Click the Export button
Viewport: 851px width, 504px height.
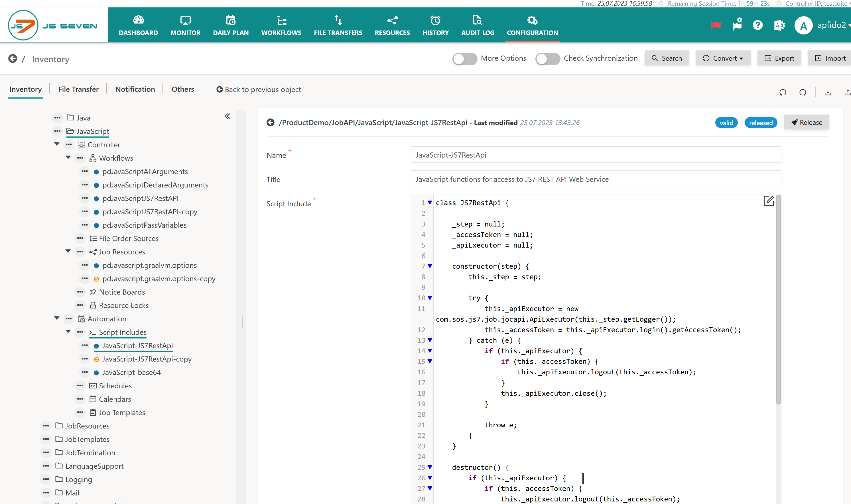779,58
